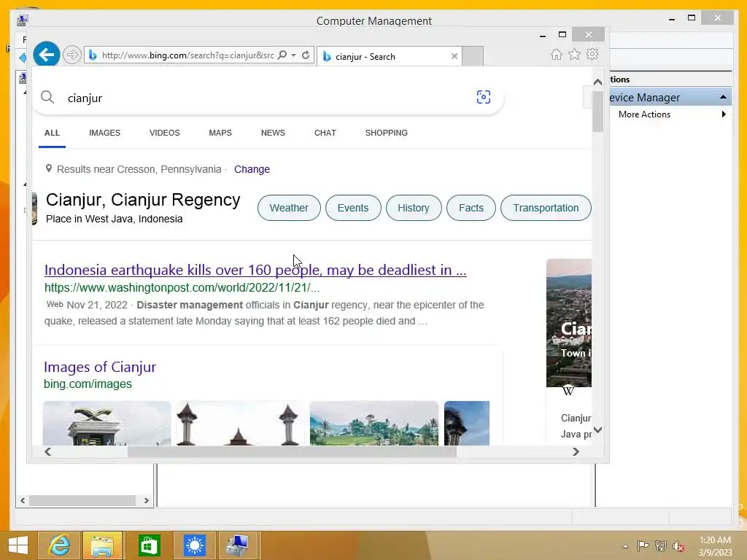Click the browser horizontal scrollbar right arrow
Screen dimensions: 747x560
click(x=576, y=451)
